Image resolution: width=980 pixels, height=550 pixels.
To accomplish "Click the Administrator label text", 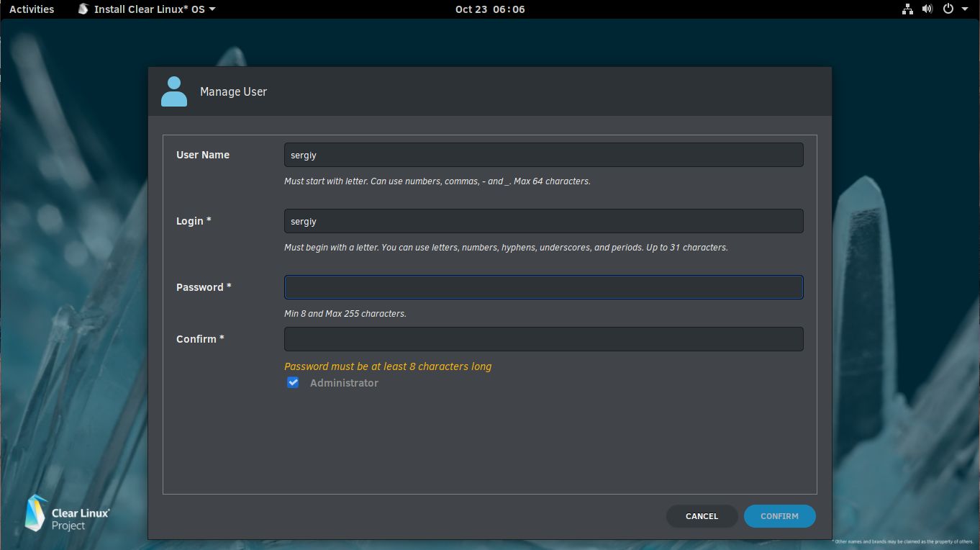I will pyautogui.click(x=344, y=383).
